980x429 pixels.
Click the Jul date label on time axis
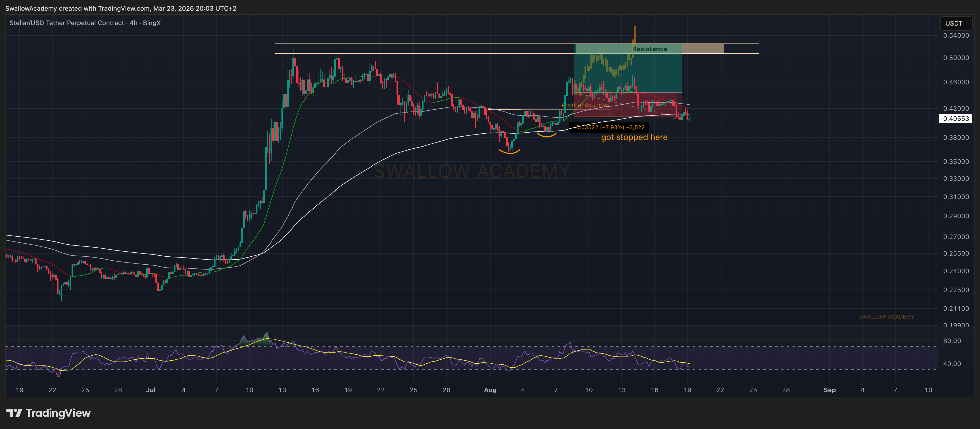(x=151, y=390)
